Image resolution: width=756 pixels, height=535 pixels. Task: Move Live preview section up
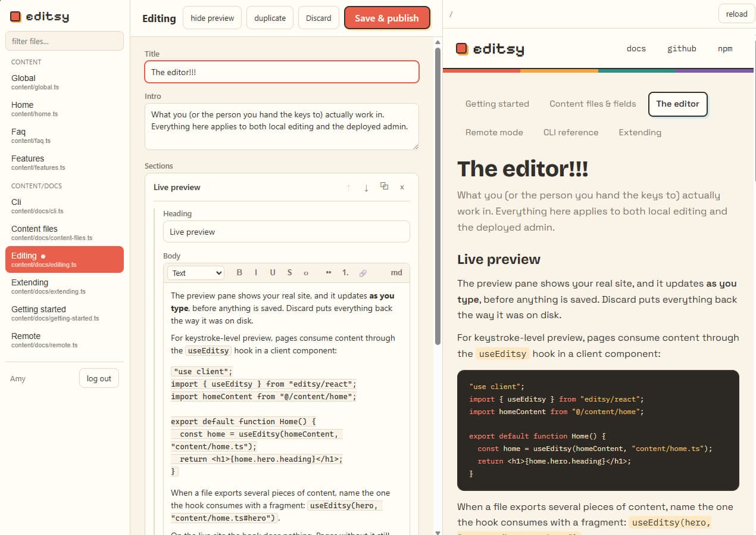pyautogui.click(x=348, y=187)
